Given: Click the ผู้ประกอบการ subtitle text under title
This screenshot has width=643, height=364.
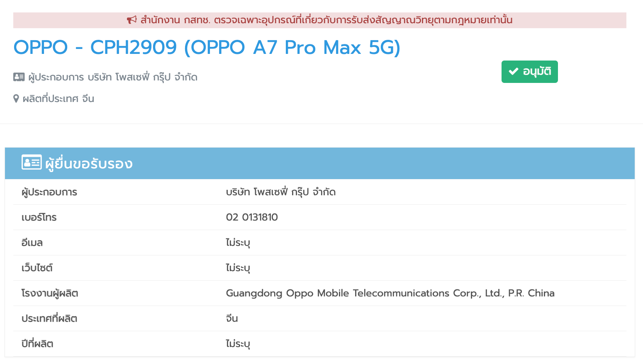Looking at the screenshot, I should (113, 77).
